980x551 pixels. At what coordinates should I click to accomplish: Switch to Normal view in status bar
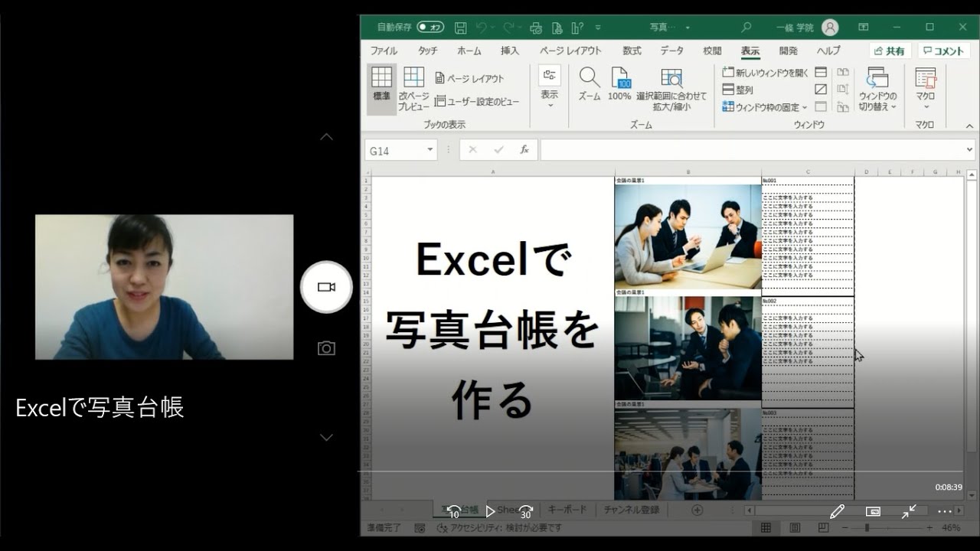(x=766, y=528)
